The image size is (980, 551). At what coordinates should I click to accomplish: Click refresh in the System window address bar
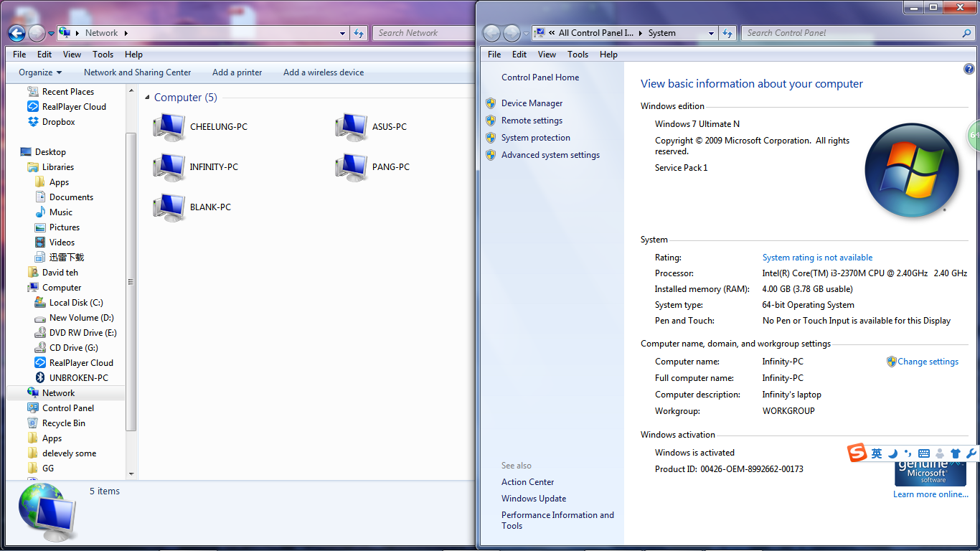pos(728,33)
